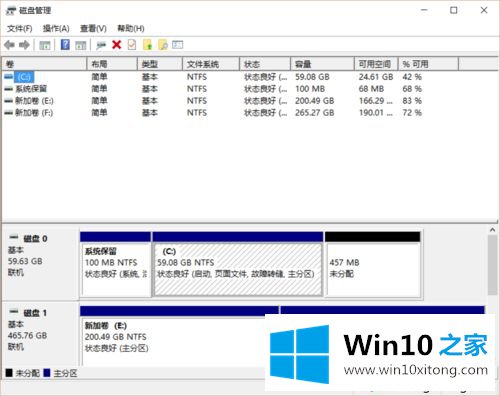Open help via the blue question mark icon

pos(65,45)
